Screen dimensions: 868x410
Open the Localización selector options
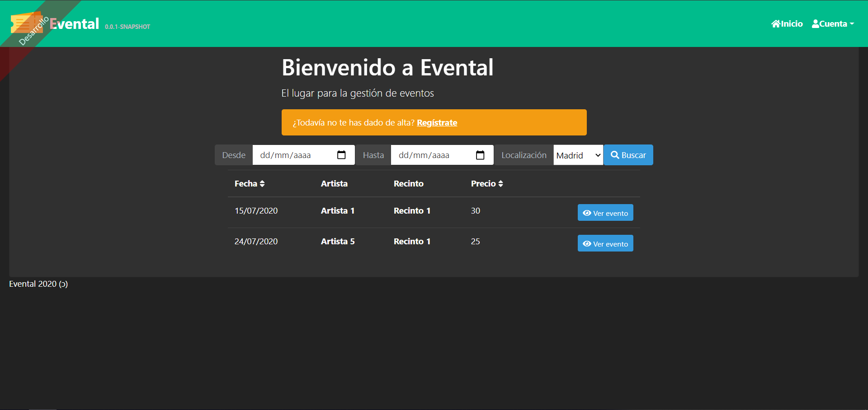click(x=578, y=155)
